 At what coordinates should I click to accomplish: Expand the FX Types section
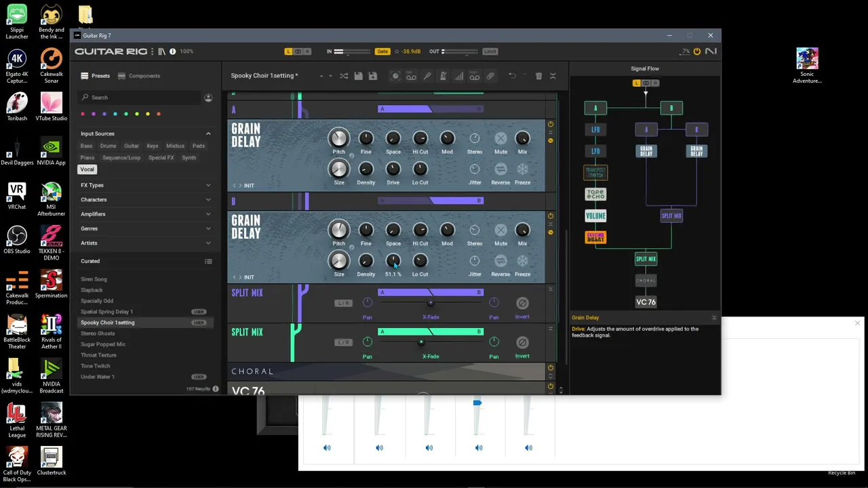click(208, 185)
